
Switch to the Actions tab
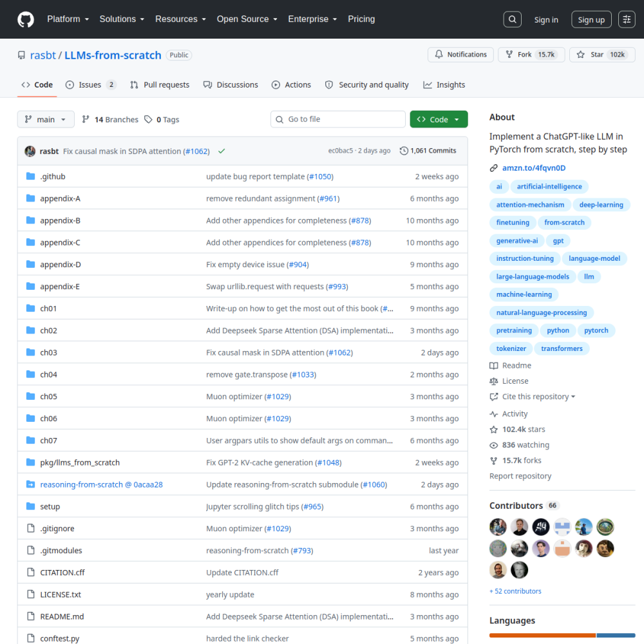click(291, 85)
